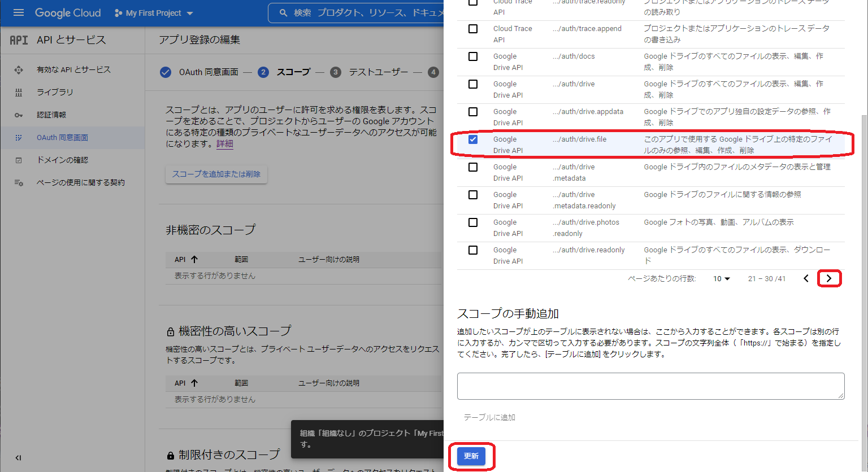Image resolution: width=868 pixels, height=472 pixels.
Task: Click the lock icon beside 制限付きのスコープ
Action: coord(171,455)
